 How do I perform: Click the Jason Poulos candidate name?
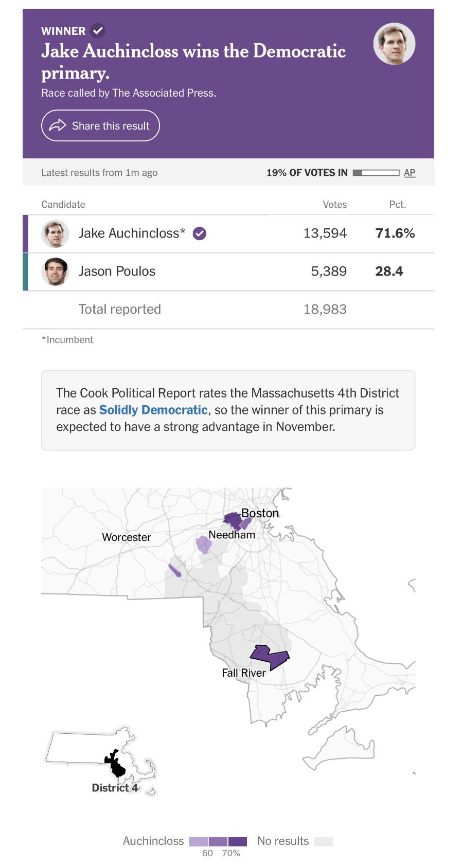117,272
